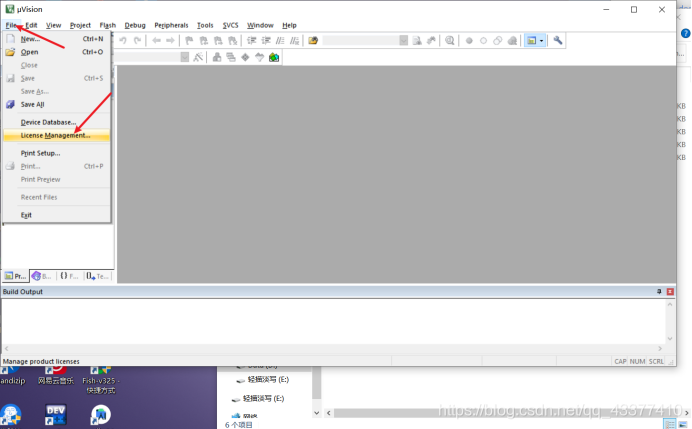Viewport: 692px width, 429px height.
Task: Click the Navigate Forwards arrow icon
Action: (170, 41)
